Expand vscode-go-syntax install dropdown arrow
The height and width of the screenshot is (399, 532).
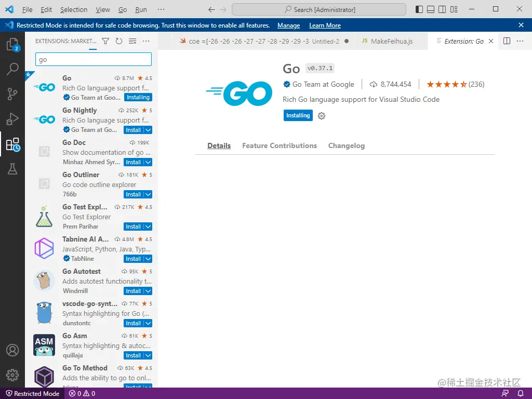(148, 323)
